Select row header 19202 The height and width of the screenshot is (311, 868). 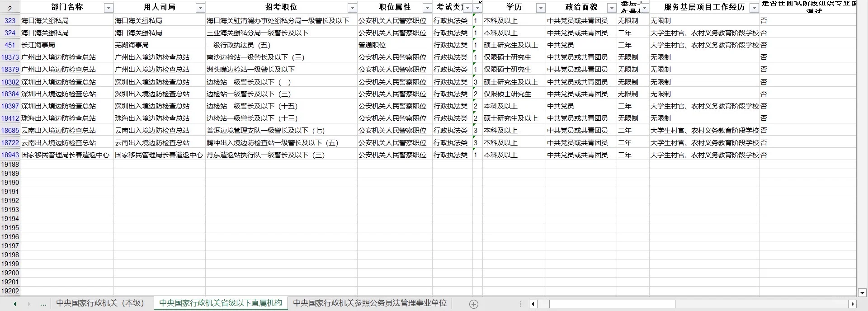tap(10, 291)
